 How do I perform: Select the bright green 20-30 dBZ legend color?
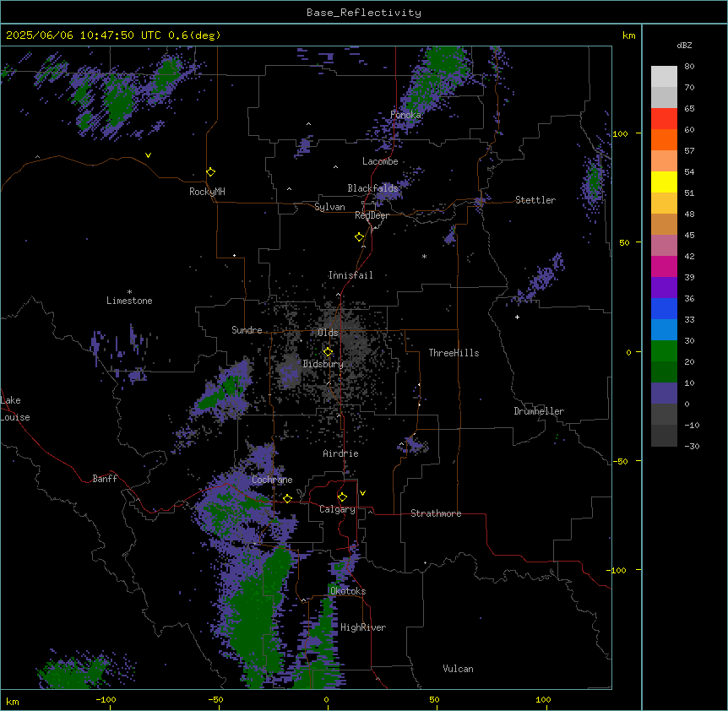[x=664, y=351]
